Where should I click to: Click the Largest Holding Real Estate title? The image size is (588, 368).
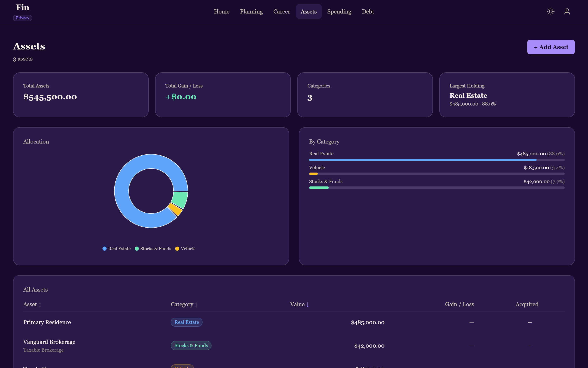468,95
